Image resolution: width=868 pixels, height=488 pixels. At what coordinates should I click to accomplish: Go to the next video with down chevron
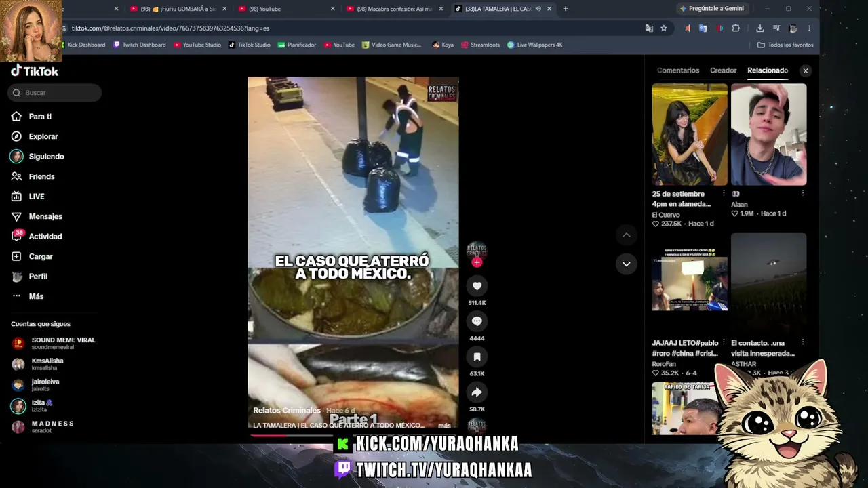click(627, 264)
